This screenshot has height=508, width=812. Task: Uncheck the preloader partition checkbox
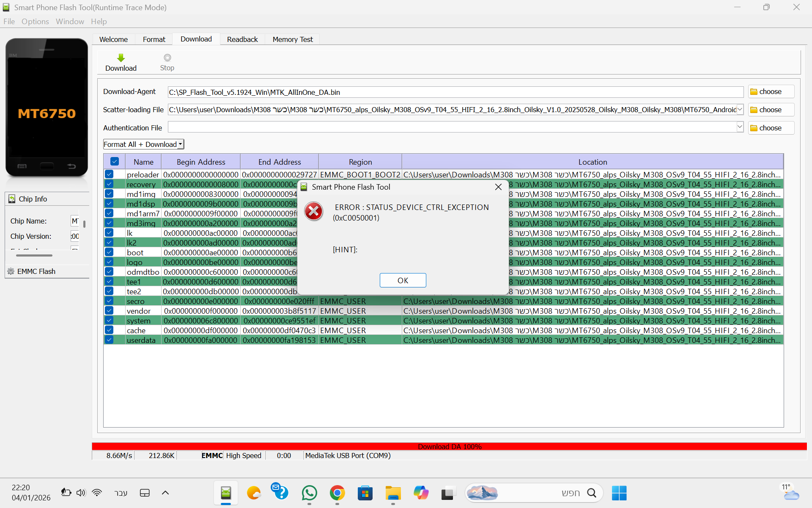[109, 174]
